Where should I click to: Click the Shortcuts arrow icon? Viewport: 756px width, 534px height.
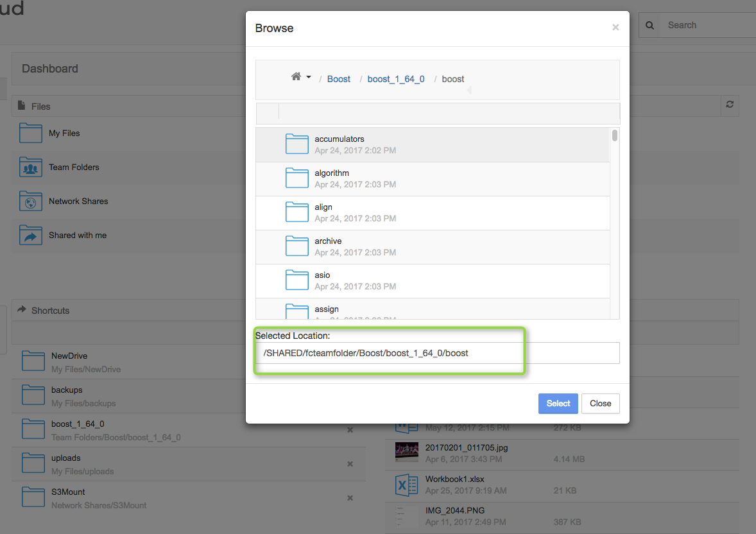click(x=22, y=309)
